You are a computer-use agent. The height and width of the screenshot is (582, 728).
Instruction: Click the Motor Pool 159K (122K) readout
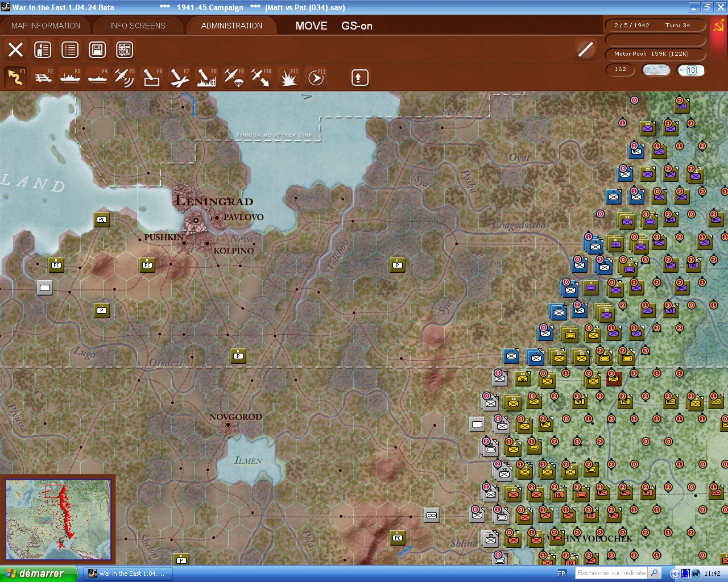point(655,54)
